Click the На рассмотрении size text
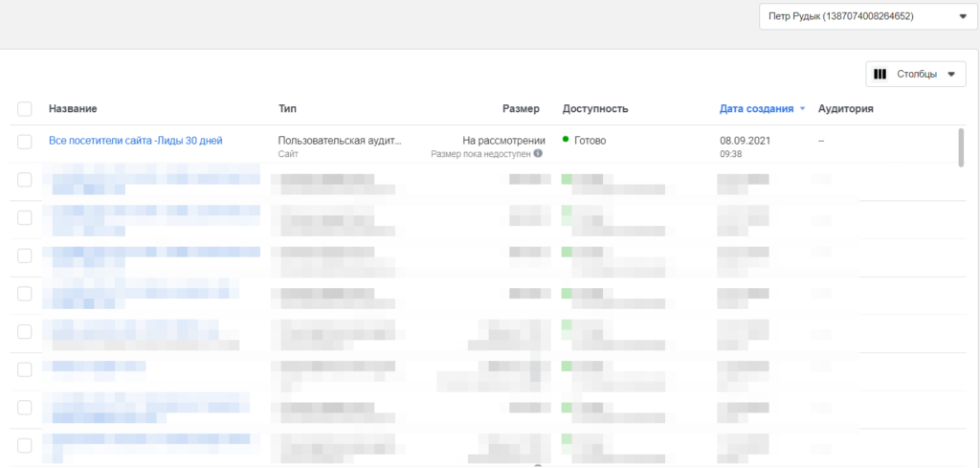 pos(503,141)
